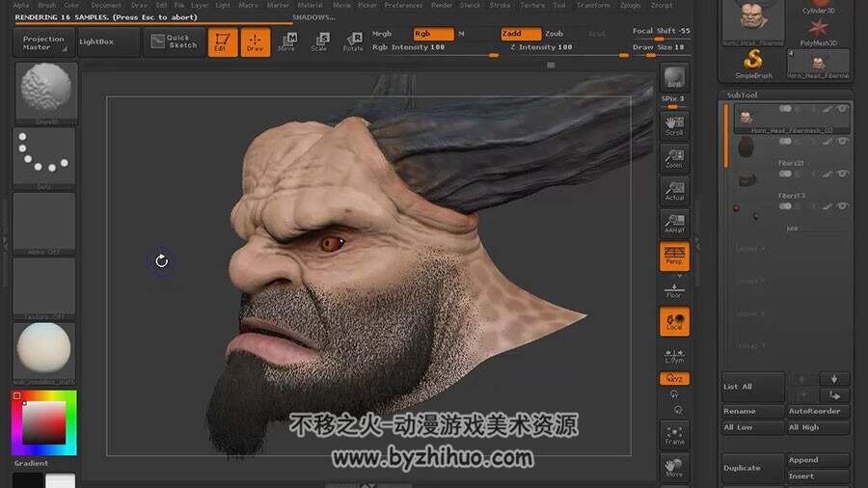
Task: Open the Brush menu
Action: coord(47,5)
